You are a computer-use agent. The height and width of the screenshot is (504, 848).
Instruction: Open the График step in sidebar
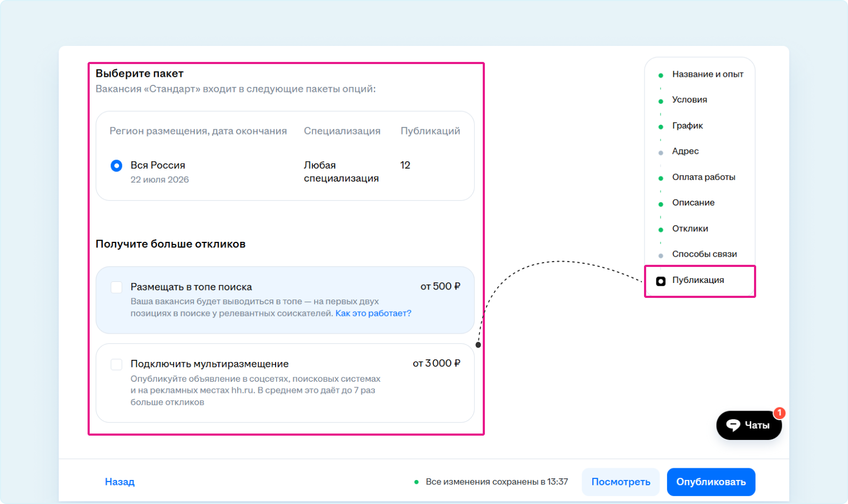click(x=687, y=125)
